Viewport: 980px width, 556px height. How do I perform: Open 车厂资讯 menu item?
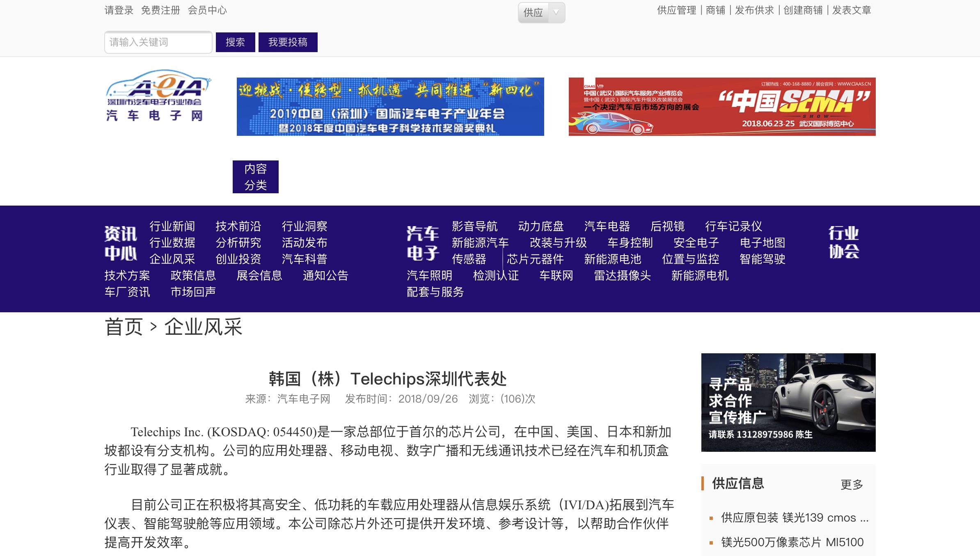coord(127,292)
